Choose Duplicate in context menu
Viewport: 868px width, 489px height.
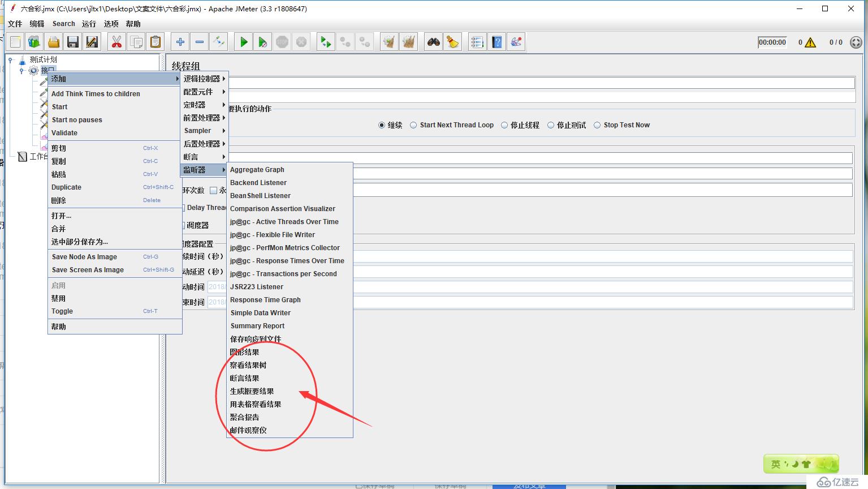[115, 187]
